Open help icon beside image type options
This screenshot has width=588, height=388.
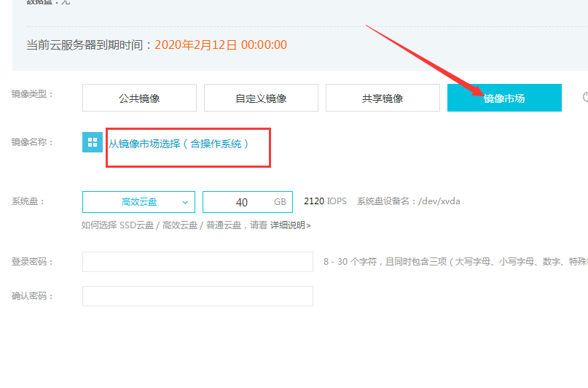[584, 97]
